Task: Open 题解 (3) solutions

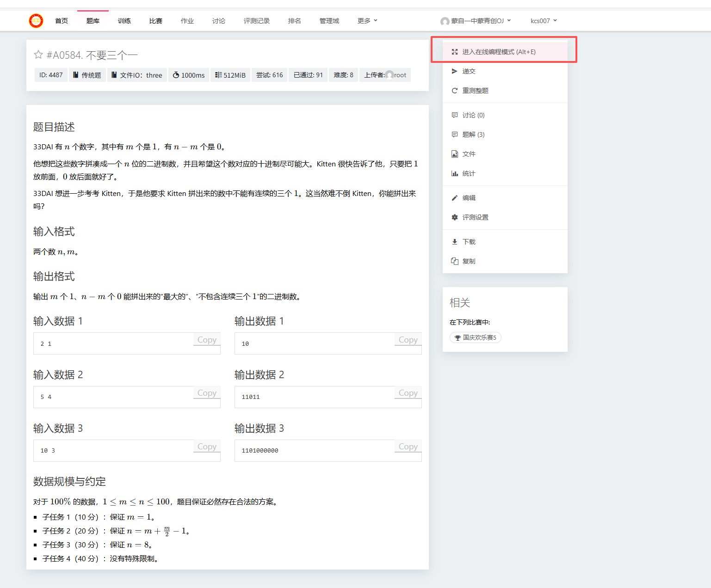Action: [x=473, y=135]
